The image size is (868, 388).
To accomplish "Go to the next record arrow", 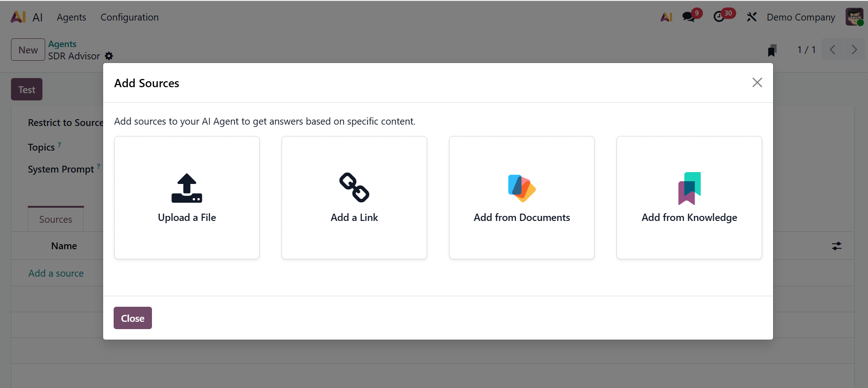I will (x=854, y=50).
